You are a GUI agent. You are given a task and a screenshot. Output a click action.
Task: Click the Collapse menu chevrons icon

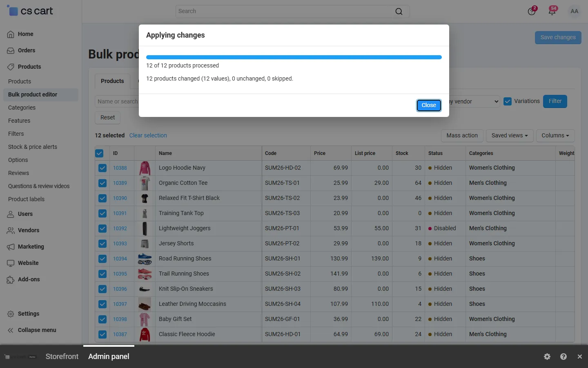coord(11,330)
